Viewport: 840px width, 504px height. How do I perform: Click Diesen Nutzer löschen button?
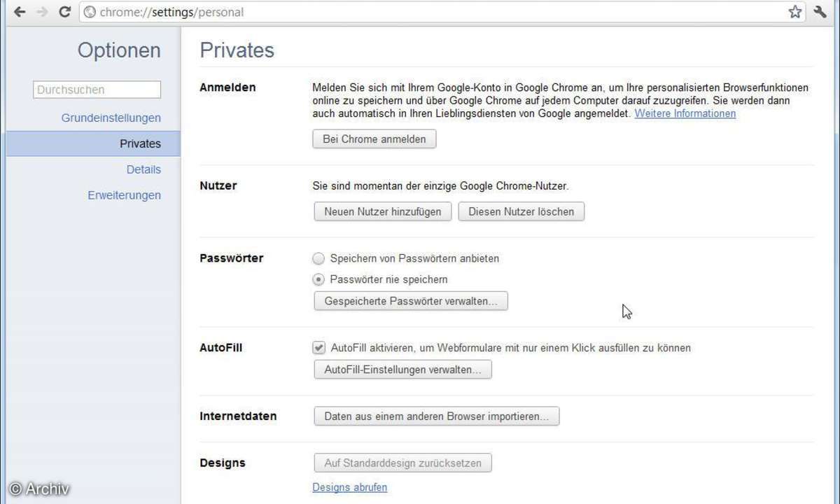pyautogui.click(x=521, y=211)
